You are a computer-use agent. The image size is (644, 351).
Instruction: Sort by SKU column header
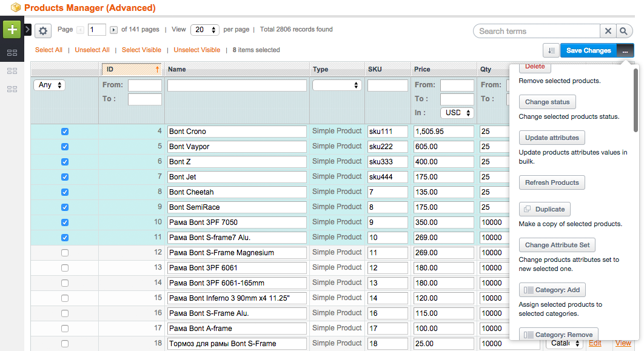387,69
